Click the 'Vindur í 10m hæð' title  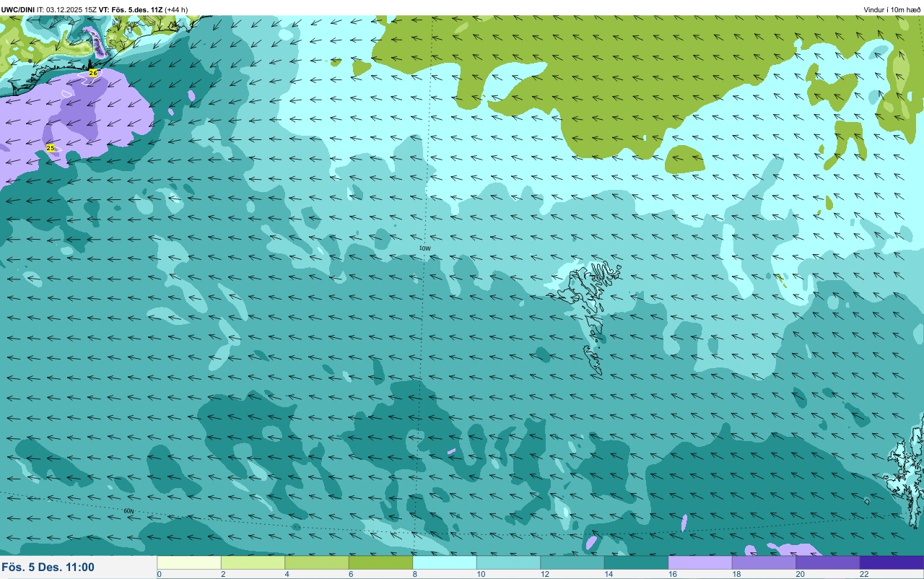[892, 9]
